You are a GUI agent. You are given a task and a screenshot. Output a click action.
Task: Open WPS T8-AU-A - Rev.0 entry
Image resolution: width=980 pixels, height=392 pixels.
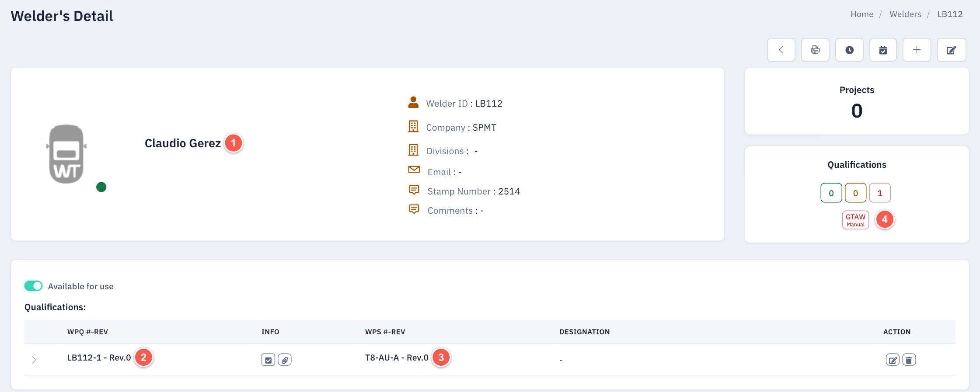coord(397,357)
